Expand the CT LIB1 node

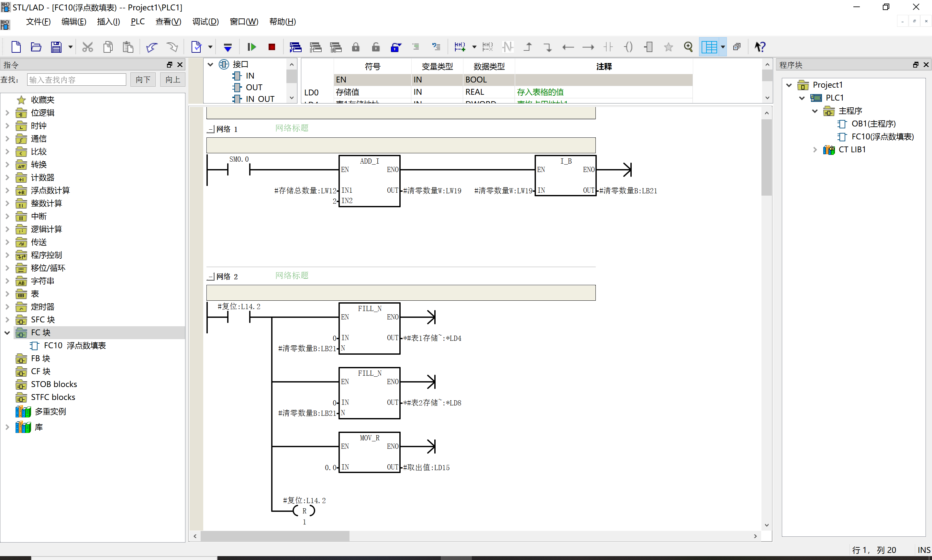point(815,149)
